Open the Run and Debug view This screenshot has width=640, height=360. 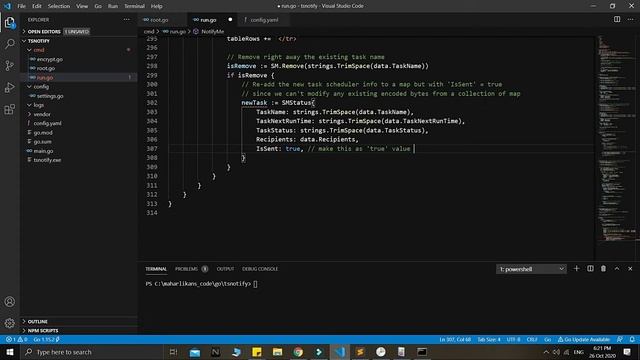point(10,87)
